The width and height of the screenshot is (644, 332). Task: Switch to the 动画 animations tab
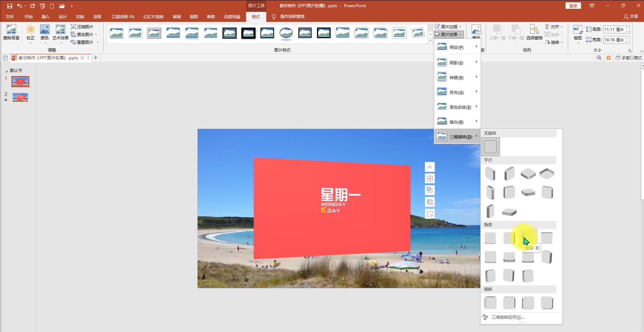(x=97, y=17)
